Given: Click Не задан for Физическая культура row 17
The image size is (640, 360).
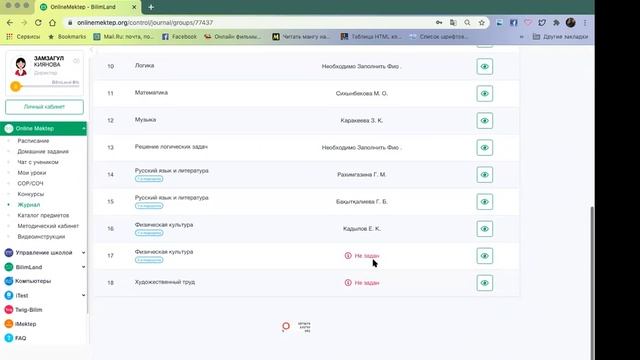Looking at the screenshot, I should coord(362,256).
